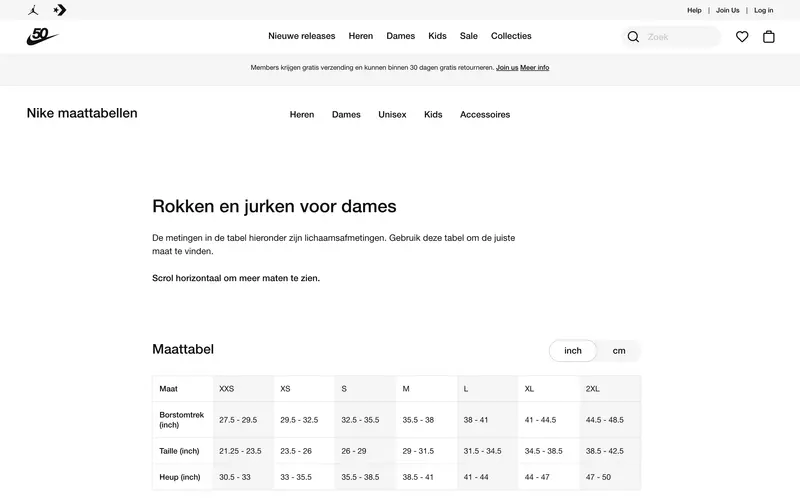The width and height of the screenshot is (800, 500).
Task: Click the Rokken en jurken voor dames heading
Action: tap(274, 207)
